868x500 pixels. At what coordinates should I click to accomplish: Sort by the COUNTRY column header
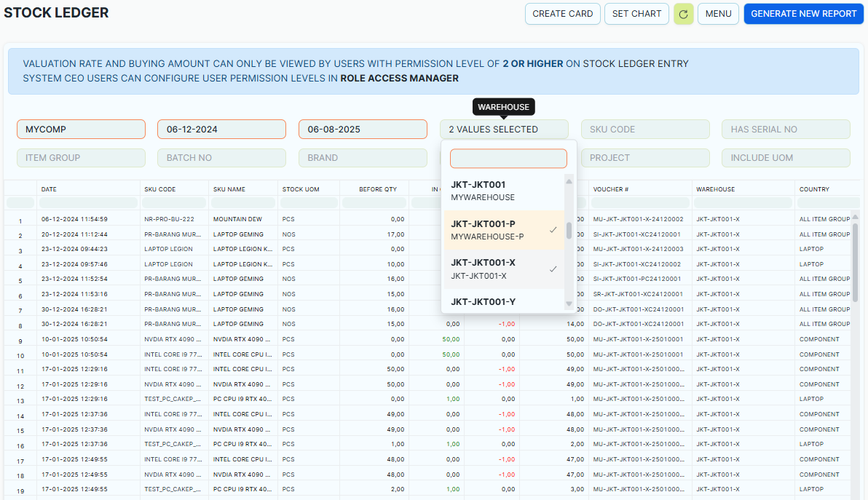814,189
